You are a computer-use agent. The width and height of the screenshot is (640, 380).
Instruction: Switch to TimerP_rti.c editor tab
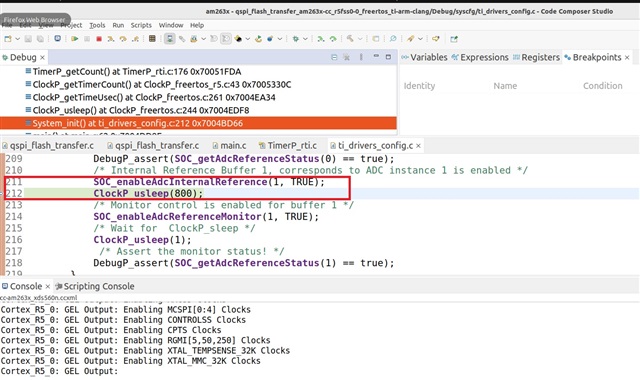click(x=288, y=146)
